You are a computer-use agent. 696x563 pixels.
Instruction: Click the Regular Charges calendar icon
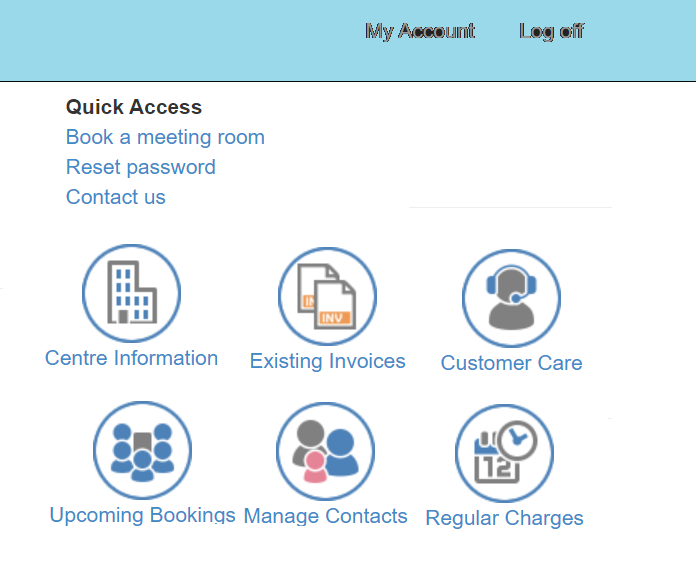[504, 453]
